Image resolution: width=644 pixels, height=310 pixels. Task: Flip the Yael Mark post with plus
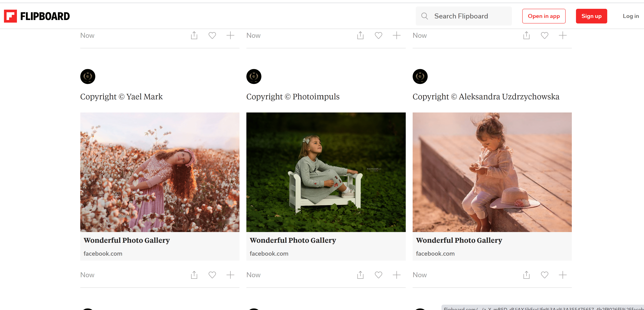pyautogui.click(x=230, y=275)
